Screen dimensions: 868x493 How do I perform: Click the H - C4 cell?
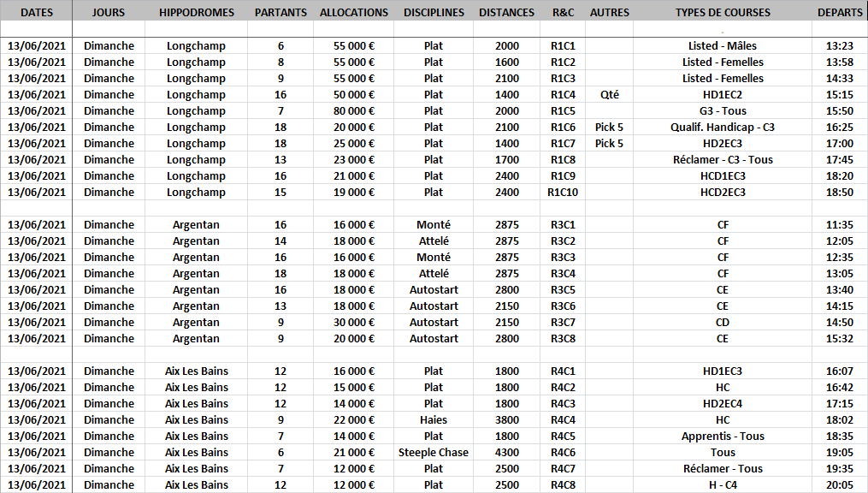pos(723,484)
